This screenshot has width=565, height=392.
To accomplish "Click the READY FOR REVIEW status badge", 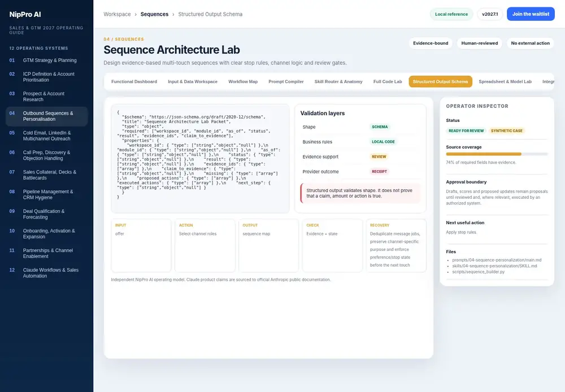I will click(x=466, y=131).
